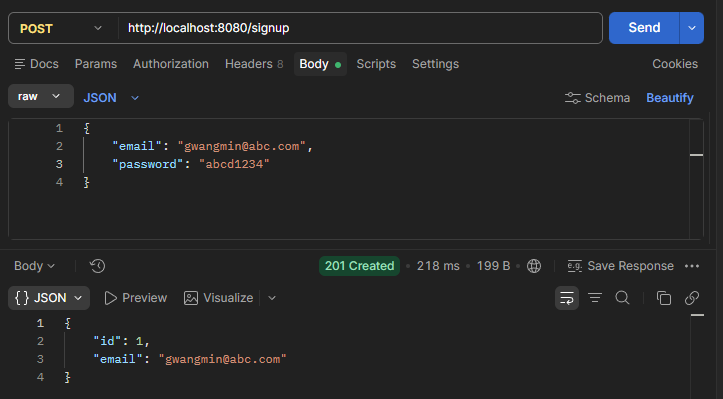The height and width of the screenshot is (399, 723).
Task: Click the response "id" key
Action: (x=107, y=341)
